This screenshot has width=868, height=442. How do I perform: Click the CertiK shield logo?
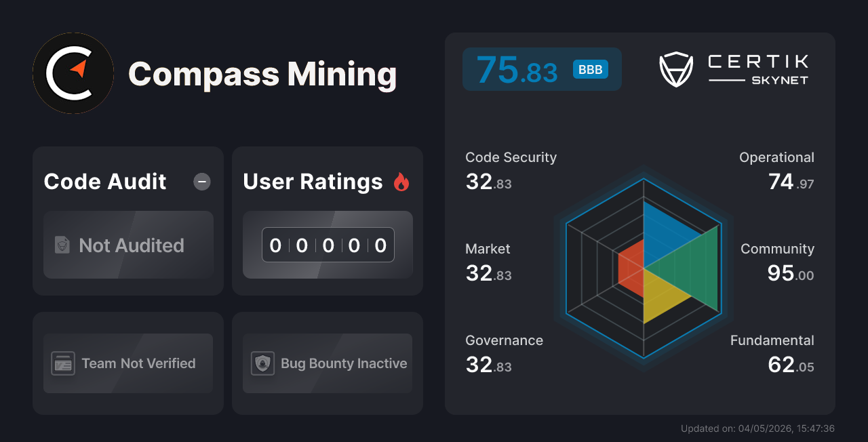pos(676,70)
